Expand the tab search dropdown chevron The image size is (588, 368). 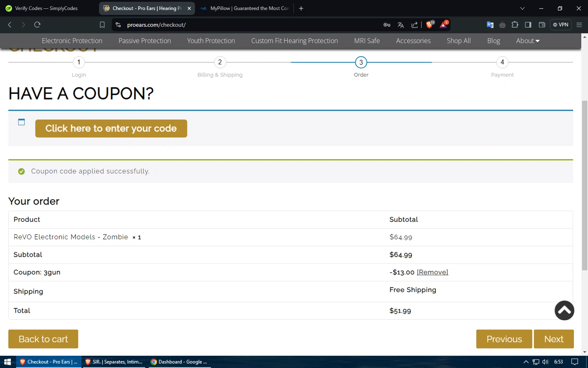[x=522, y=8]
